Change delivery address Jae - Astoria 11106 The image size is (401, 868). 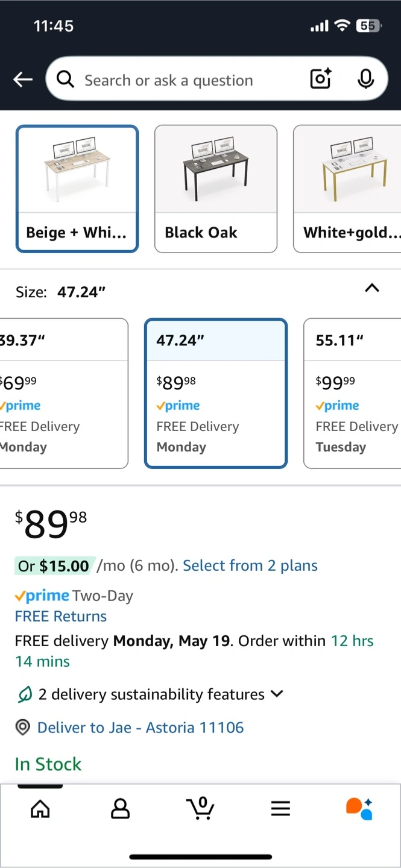[141, 728]
